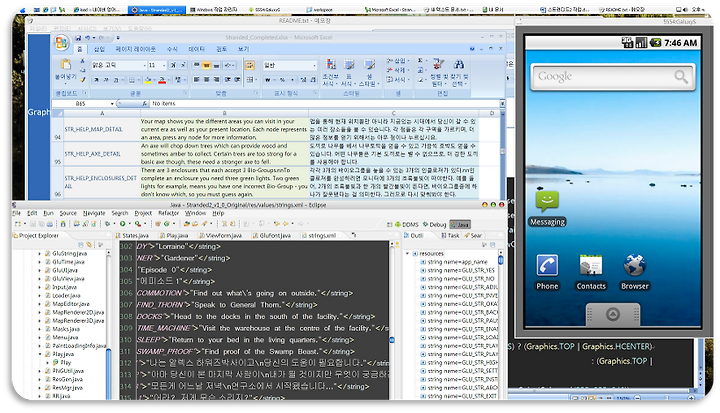
Task: Click Eclipse editor vertical scrollbar
Action: point(392,319)
